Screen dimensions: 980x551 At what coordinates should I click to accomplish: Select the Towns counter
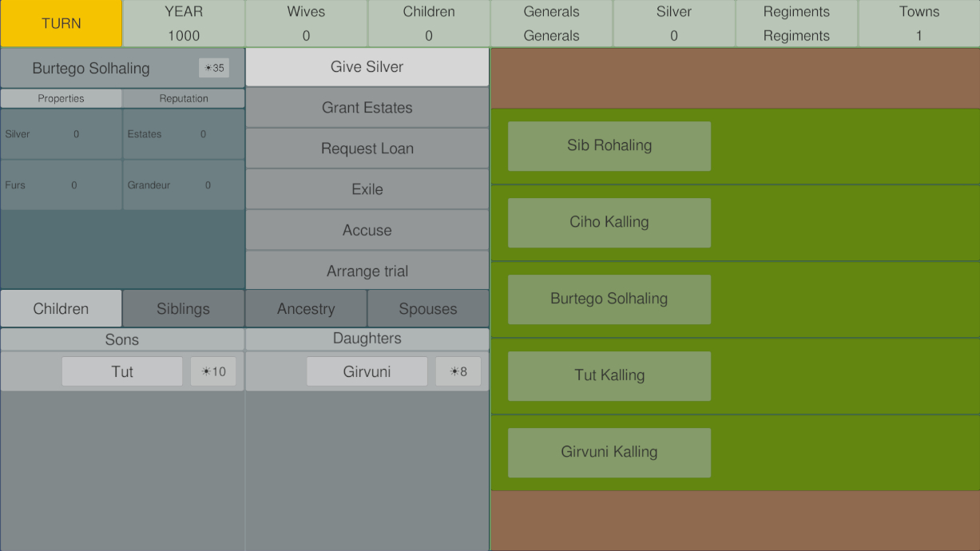click(x=919, y=23)
